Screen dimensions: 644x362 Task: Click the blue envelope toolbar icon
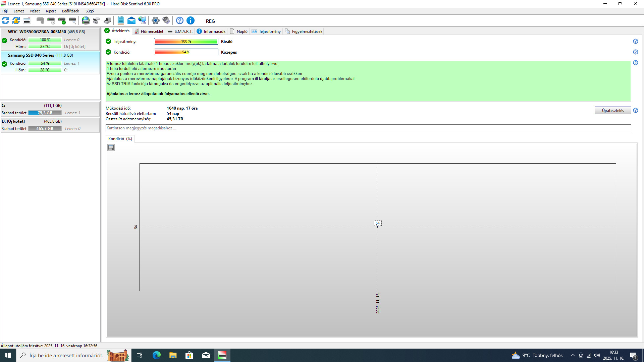point(131,21)
